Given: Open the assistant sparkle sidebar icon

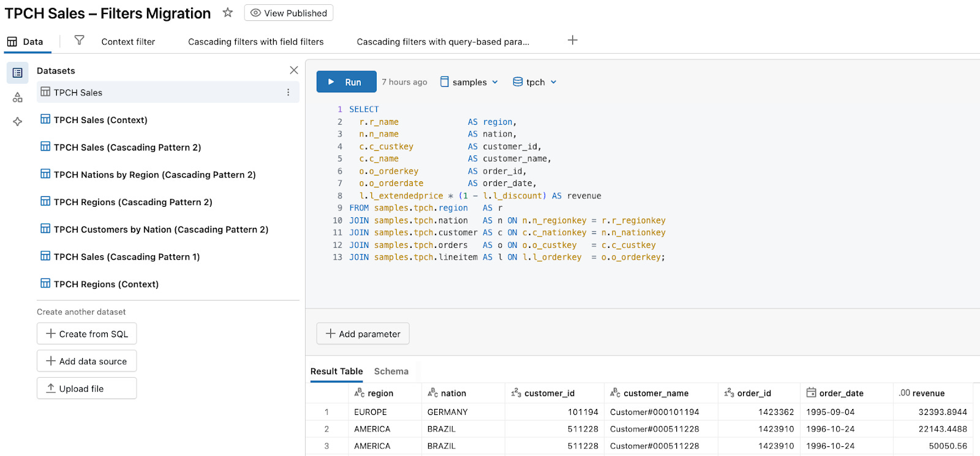Looking at the screenshot, I should (17, 121).
